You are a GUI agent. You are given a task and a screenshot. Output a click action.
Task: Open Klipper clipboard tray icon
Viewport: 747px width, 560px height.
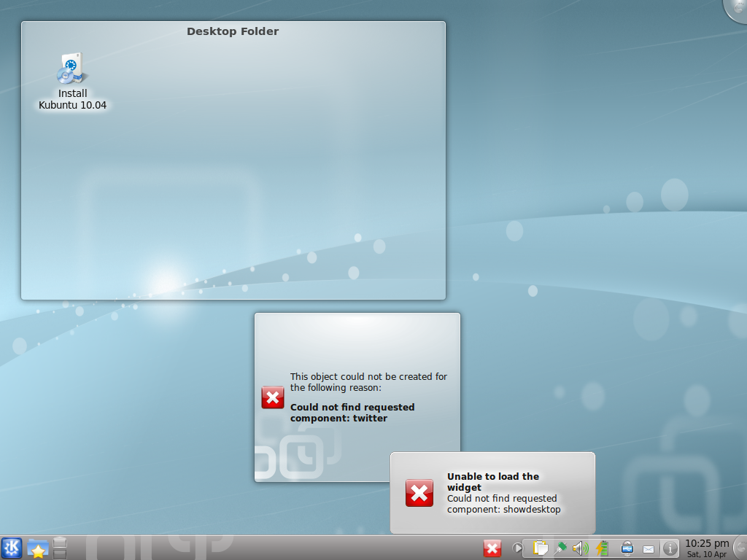pyautogui.click(x=541, y=548)
